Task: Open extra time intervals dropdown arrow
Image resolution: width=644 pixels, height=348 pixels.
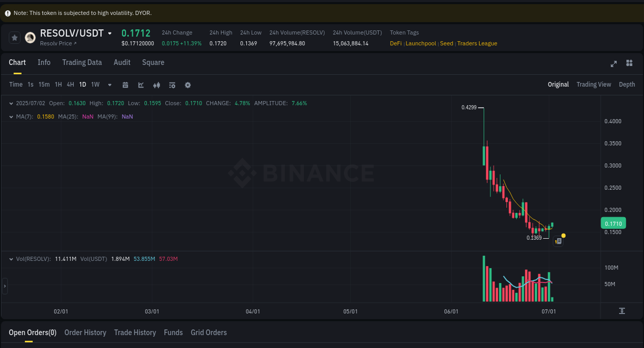Action: [109, 85]
